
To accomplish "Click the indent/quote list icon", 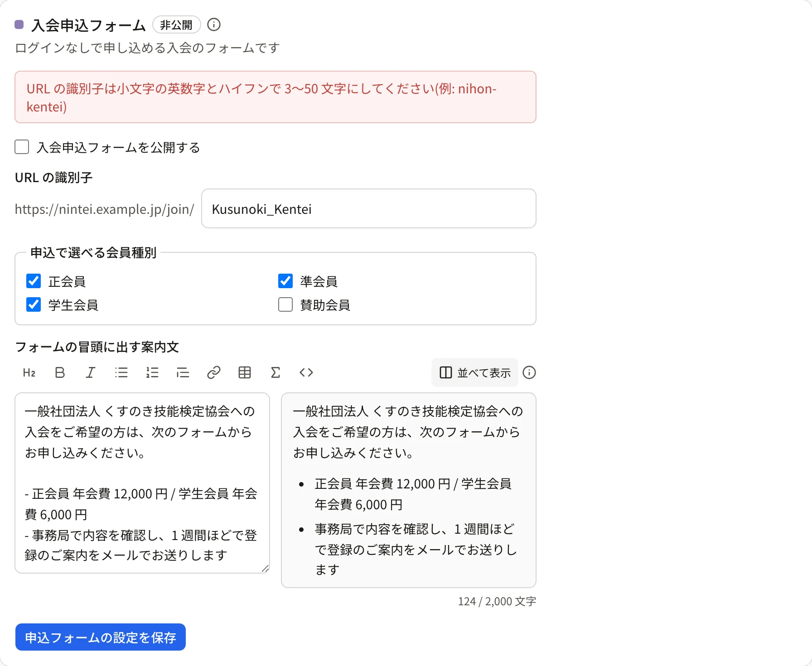I will (x=183, y=372).
